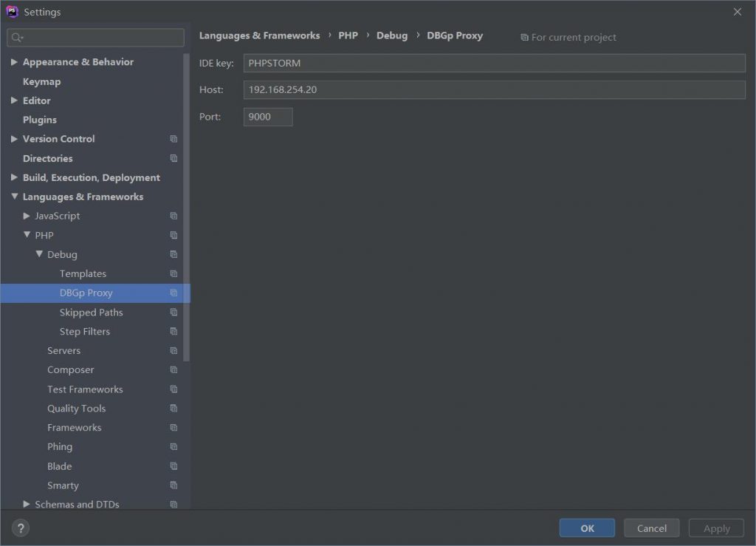Click the search magnifier icon in settings
The image size is (756, 546).
click(x=17, y=38)
